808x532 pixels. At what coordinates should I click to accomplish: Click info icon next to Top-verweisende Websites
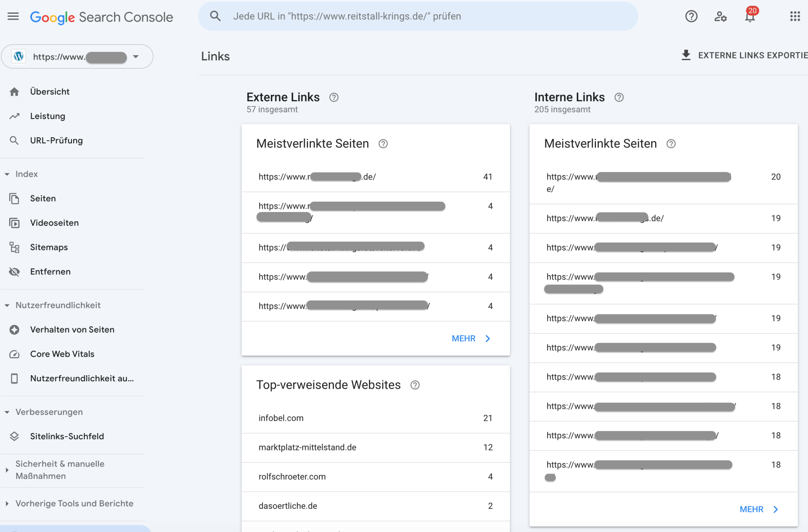click(415, 385)
